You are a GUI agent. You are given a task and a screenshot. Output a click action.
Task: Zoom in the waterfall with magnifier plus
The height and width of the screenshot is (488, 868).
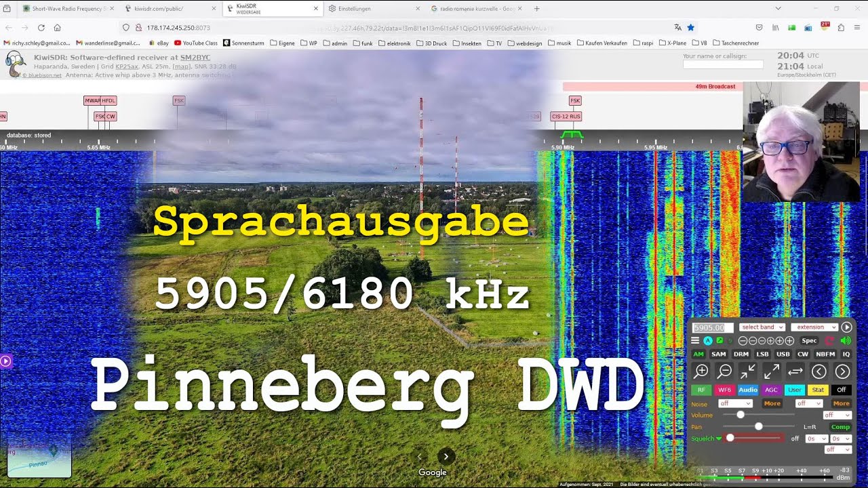pyautogui.click(x=702, y=371)
